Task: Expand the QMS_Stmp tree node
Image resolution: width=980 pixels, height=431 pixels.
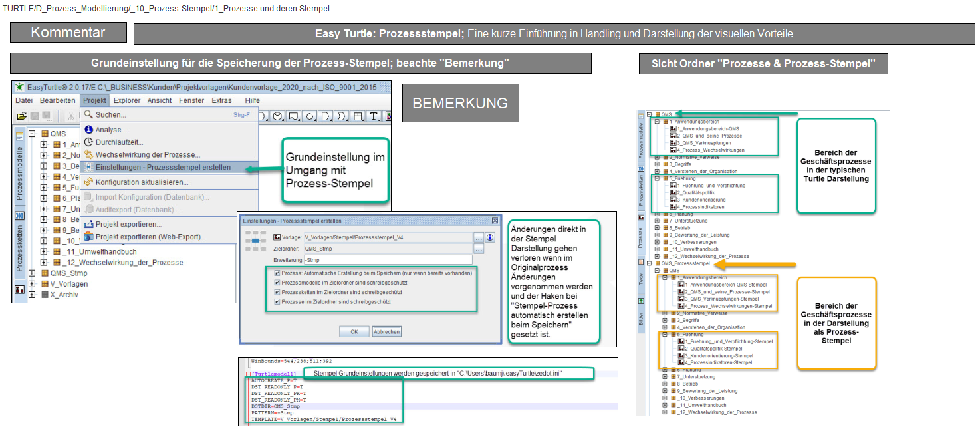Action: [x=31, y=273]
